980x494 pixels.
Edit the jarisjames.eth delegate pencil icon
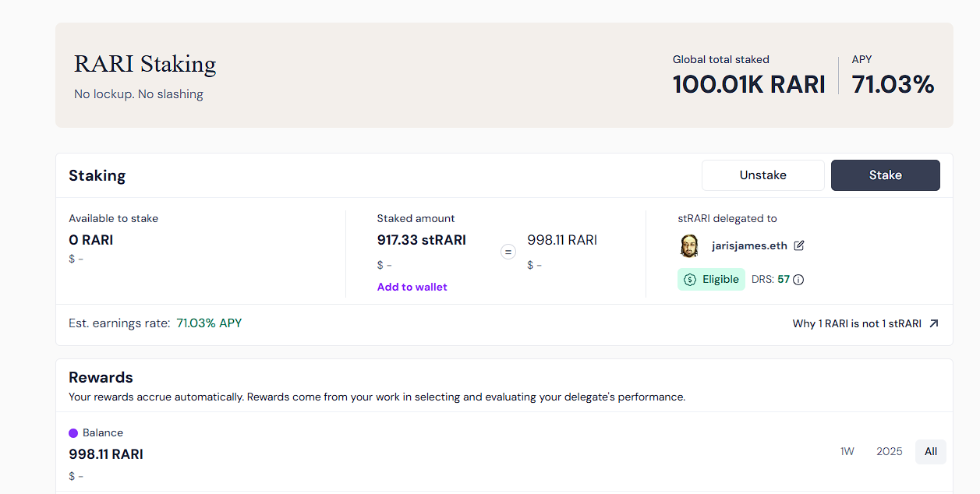pos(799,245)
